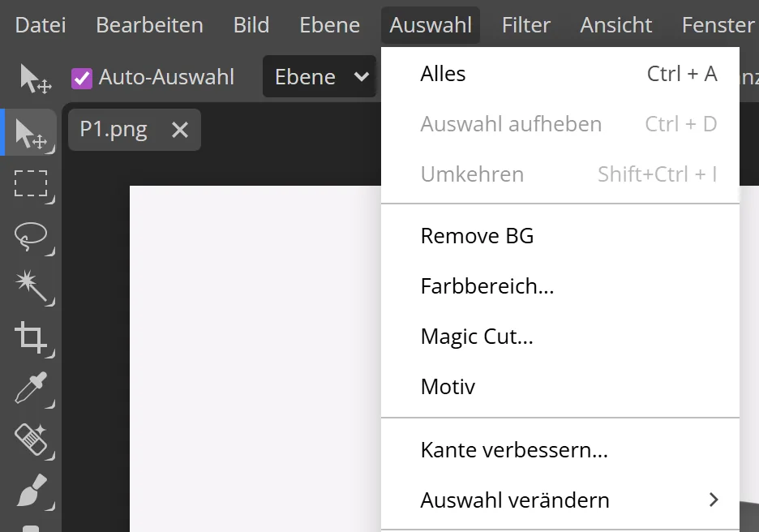Choose Remove BG menu entry
Screen dimensions: 759x532
[560, 236]
